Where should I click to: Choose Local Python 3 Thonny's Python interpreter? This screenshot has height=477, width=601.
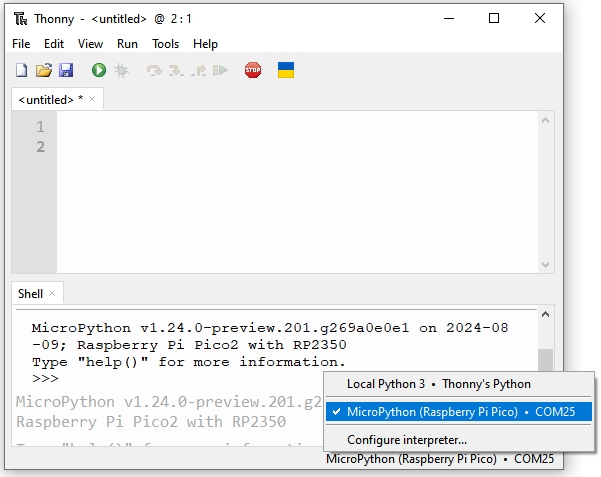click(459, 384)
